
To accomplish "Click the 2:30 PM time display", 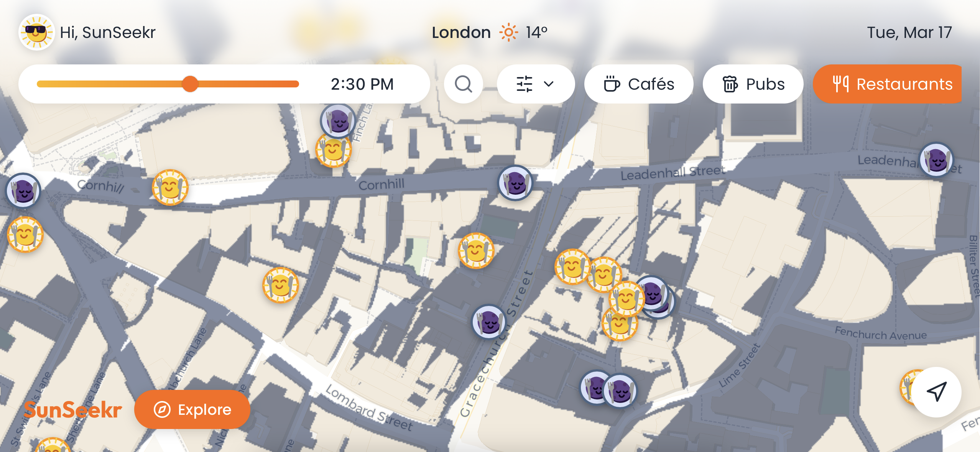I will click(362, 84).
